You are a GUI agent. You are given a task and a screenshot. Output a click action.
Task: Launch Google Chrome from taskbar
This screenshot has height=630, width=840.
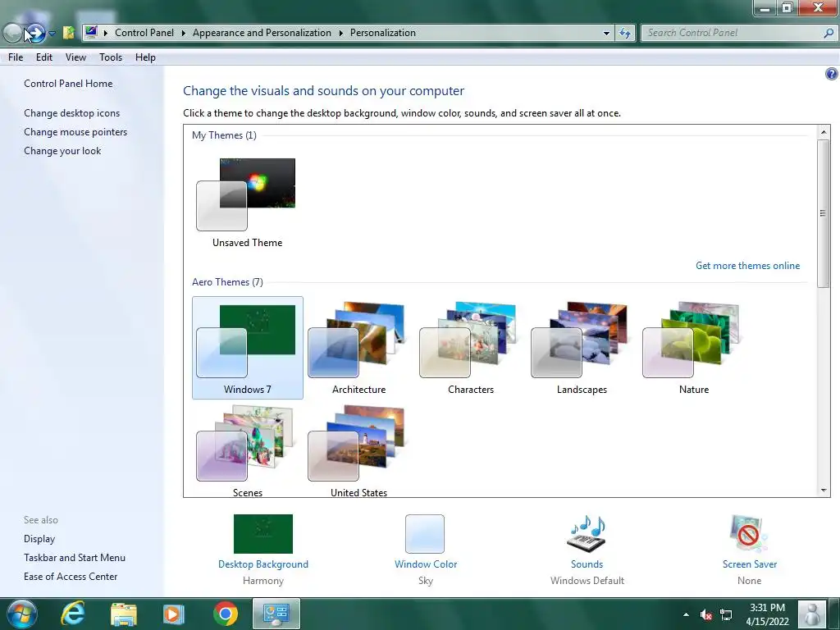click(x=225, y=614)
